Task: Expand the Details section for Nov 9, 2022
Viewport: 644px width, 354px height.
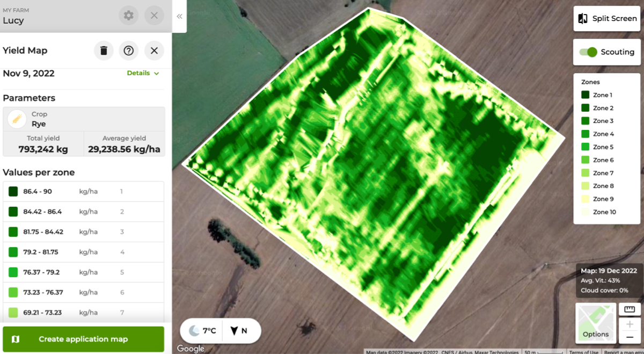Action: 143,73
